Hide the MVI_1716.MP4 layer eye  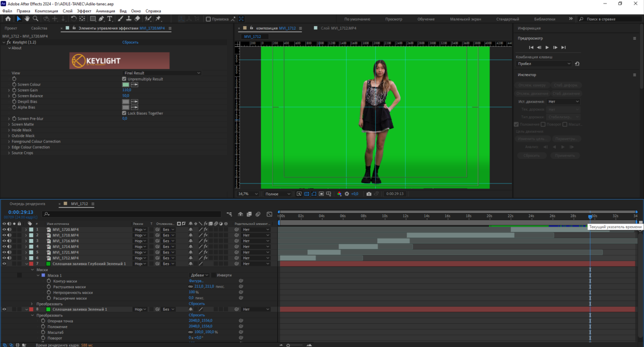[x=4, y=241]
